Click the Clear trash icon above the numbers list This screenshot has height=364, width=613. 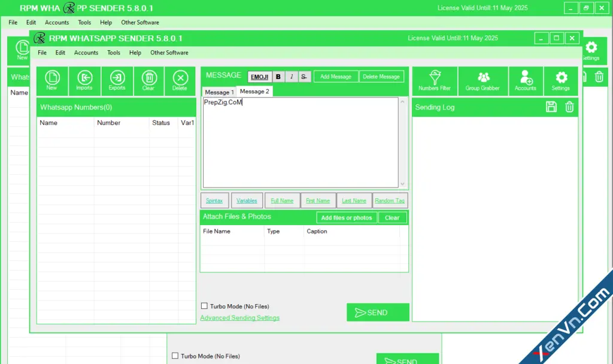tap(148, 81)
